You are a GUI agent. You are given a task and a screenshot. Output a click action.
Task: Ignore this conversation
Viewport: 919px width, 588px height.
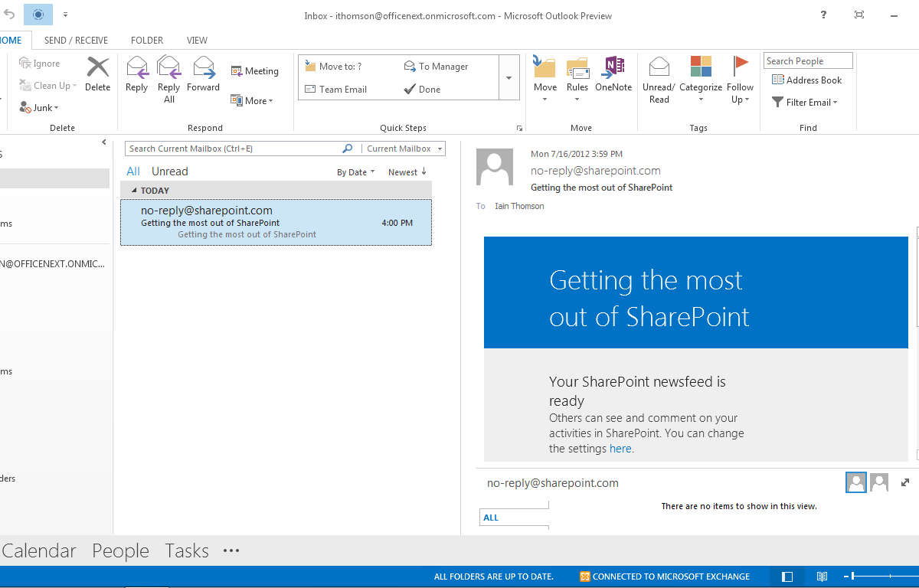(40, 64)
